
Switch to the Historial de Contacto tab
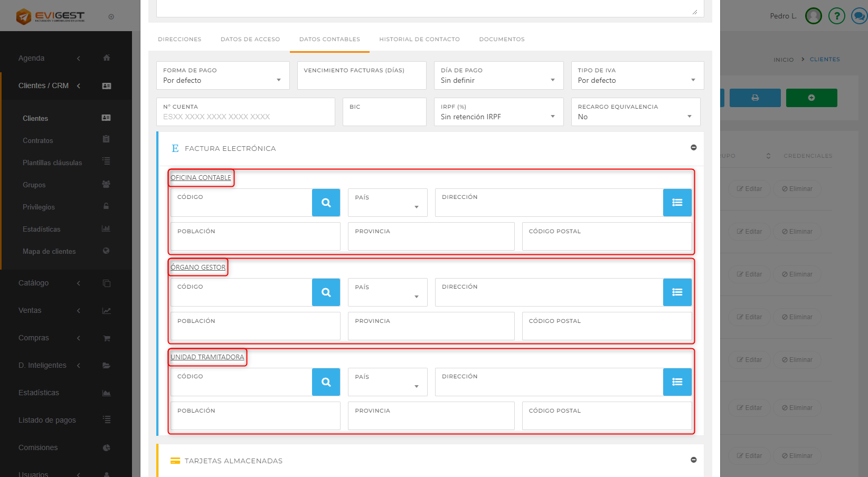pyautogui.click(x=419, y=40)
